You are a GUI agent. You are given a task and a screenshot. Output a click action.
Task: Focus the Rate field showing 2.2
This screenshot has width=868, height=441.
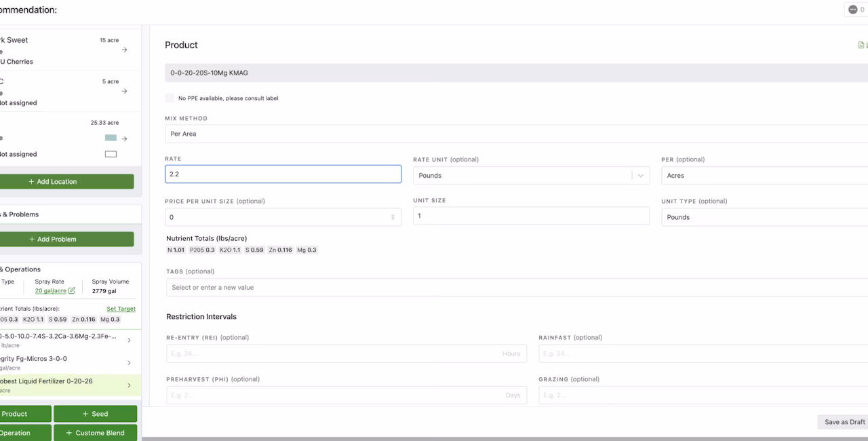(x=283, y=174)
